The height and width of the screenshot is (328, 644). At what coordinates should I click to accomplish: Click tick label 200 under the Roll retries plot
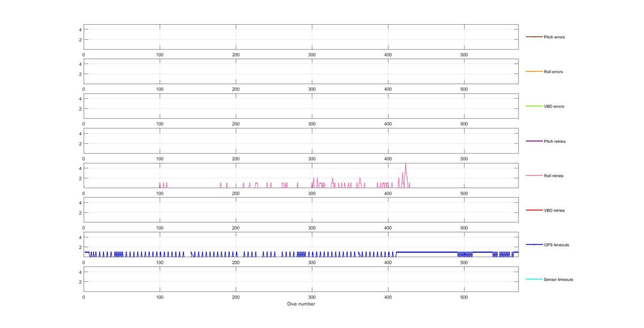pos(236,193)
